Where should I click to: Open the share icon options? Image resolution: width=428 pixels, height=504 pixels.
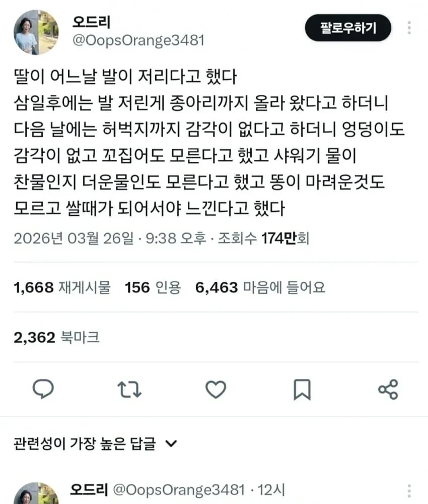click(388, 390)
